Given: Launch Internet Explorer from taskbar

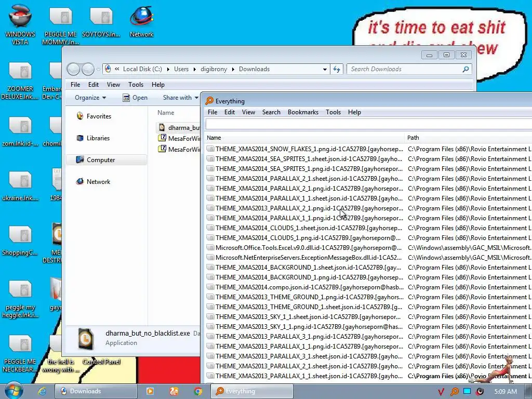Looking at the screenshot, I should [42, 391].
